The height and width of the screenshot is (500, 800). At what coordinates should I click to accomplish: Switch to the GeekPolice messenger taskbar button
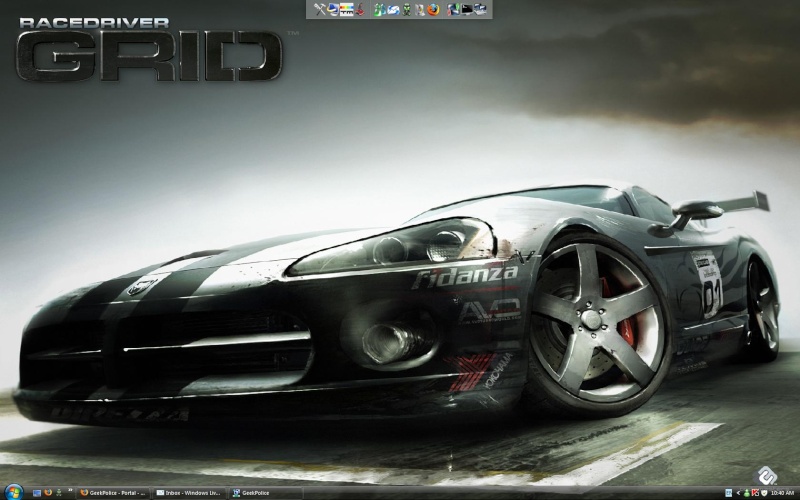tap(264, 493)
